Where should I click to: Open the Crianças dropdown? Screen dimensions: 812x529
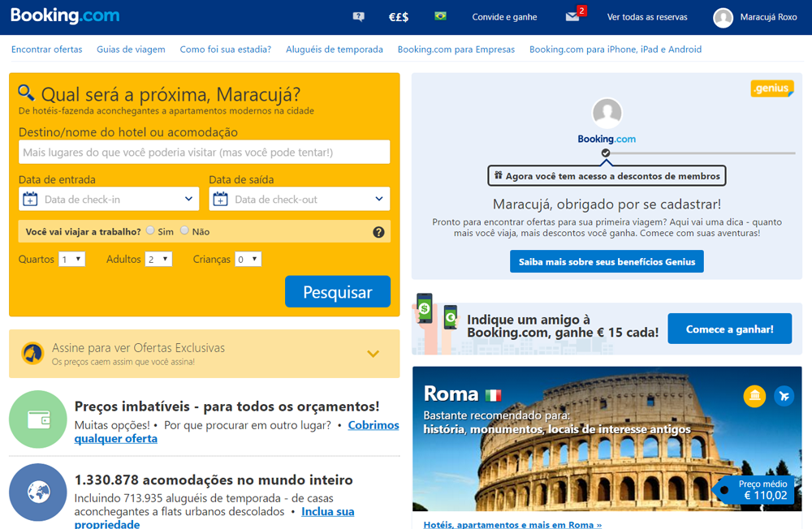click(x=248, y=260)
